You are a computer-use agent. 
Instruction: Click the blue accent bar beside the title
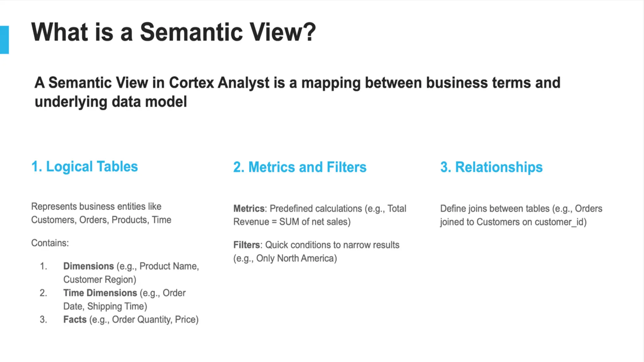point(4,40)
